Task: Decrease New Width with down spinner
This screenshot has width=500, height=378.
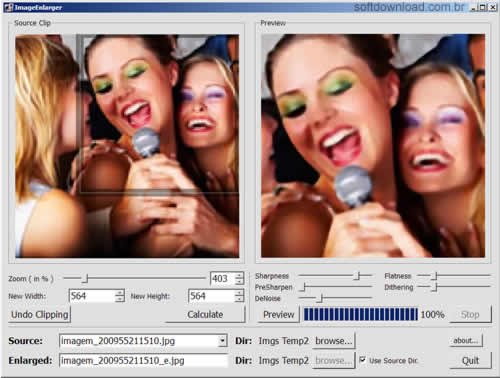Action: click(x=119, y=299)
